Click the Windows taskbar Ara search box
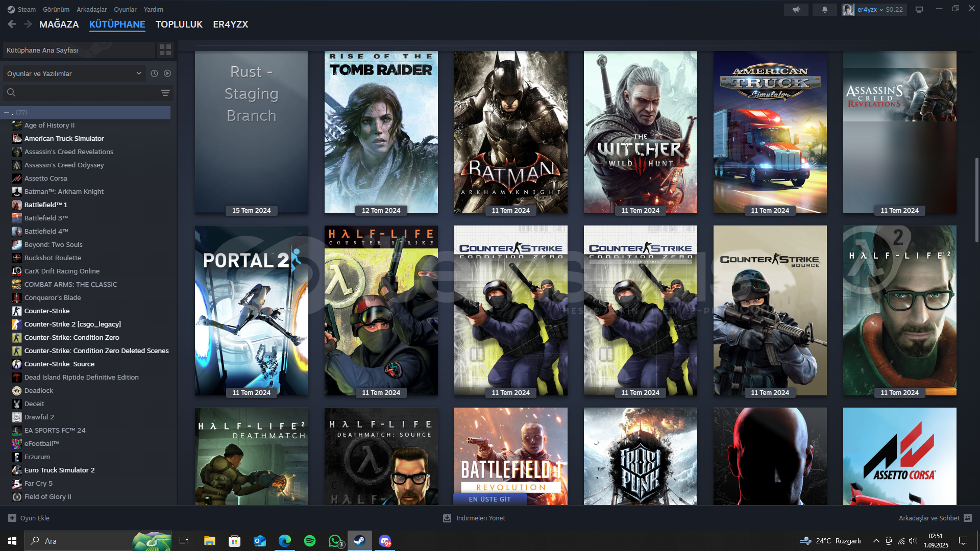 click(98, 541)
